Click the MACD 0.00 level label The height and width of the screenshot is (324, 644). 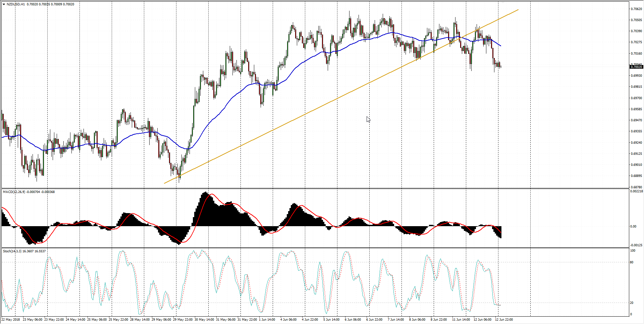click(633, 226)
